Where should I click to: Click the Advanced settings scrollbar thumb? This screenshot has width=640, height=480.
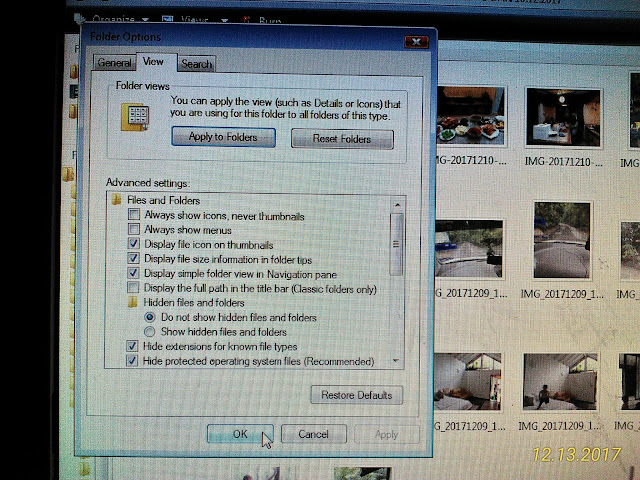point(397,244)
